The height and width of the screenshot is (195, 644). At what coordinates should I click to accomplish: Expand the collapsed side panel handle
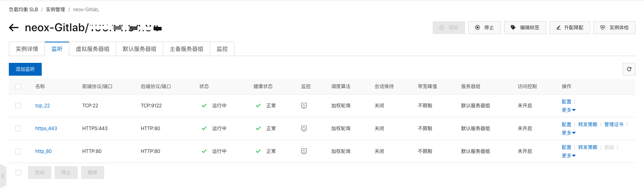[x=3, y=176]
